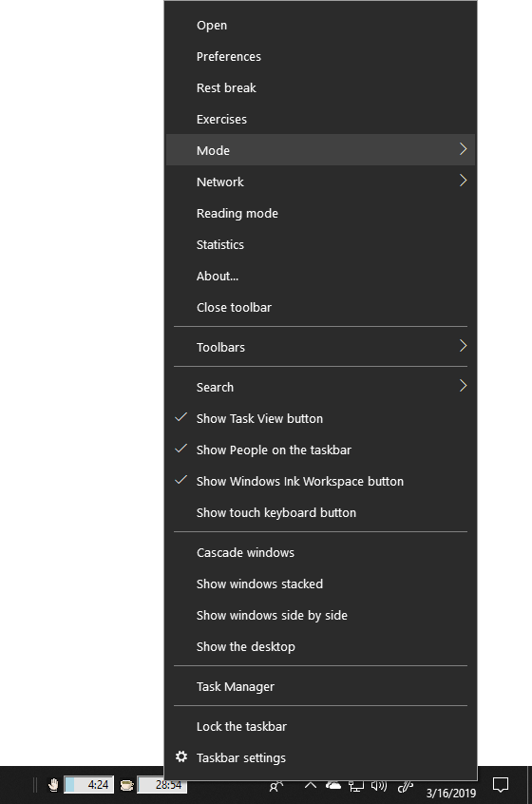
Task: Click the Workrave hand micro-break icon
Action: click(x=53, y=784)
